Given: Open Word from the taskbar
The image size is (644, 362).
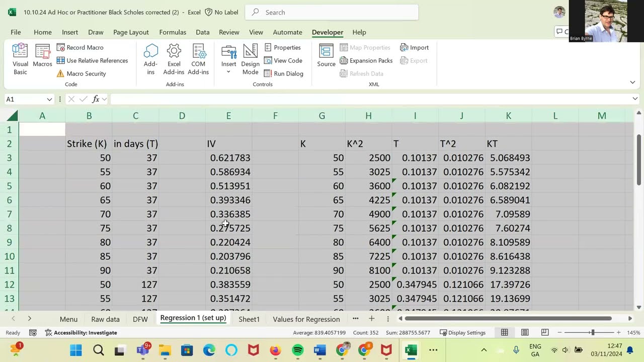Looking at the screenshot, I should coord(320,350).
